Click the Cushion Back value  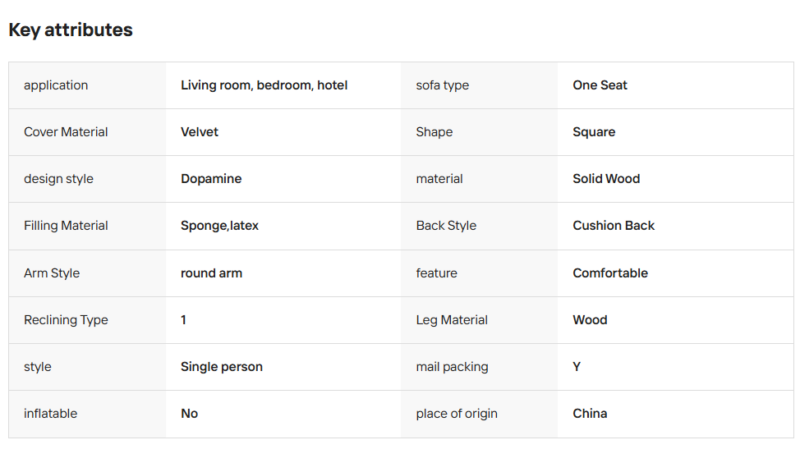[613, 226]
